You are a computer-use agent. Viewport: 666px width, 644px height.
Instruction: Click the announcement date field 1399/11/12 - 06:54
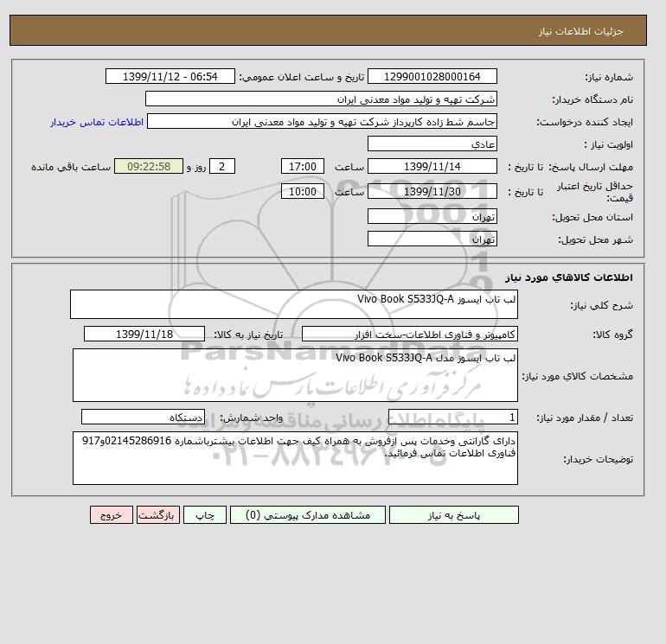click(x=170, y=76)
